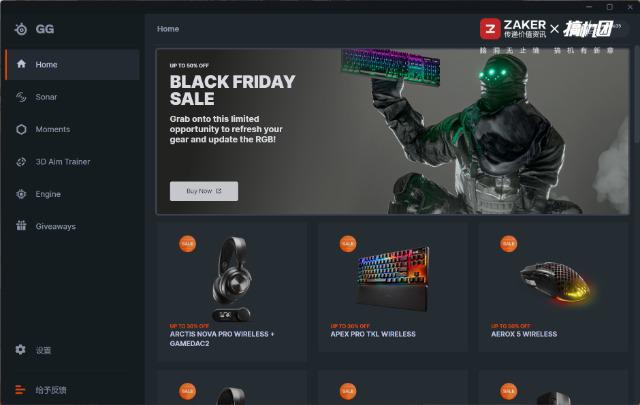Click the Apex Pro keyboard product image
The image size is (640, 405).
393,278
